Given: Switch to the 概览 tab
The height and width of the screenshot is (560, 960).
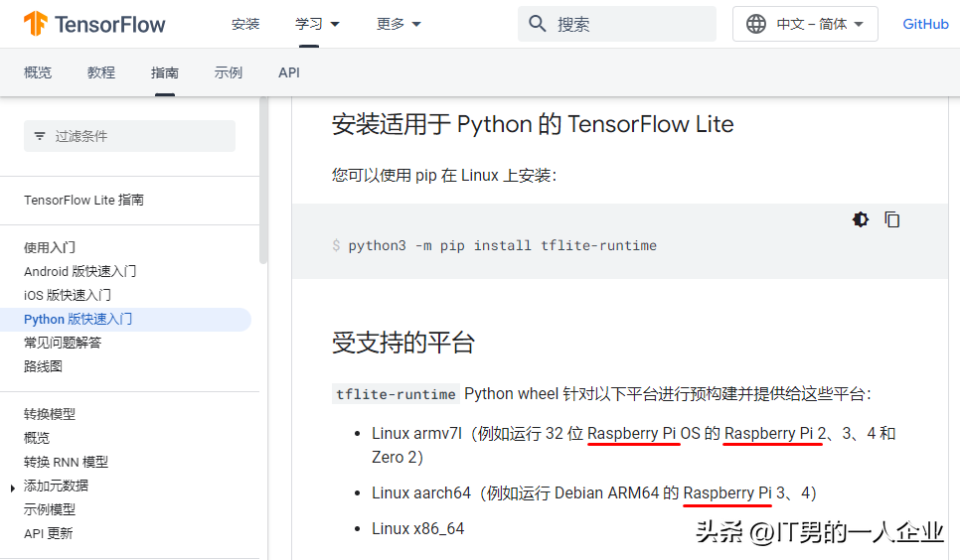Looking at the screenshot, I should (38, 72).
